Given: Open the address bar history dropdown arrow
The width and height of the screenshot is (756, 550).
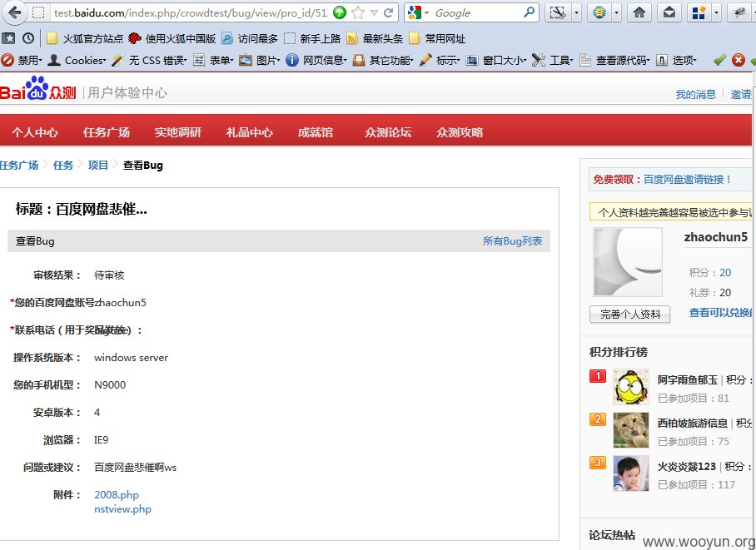Looking at the screenshot, I should 374,13.
